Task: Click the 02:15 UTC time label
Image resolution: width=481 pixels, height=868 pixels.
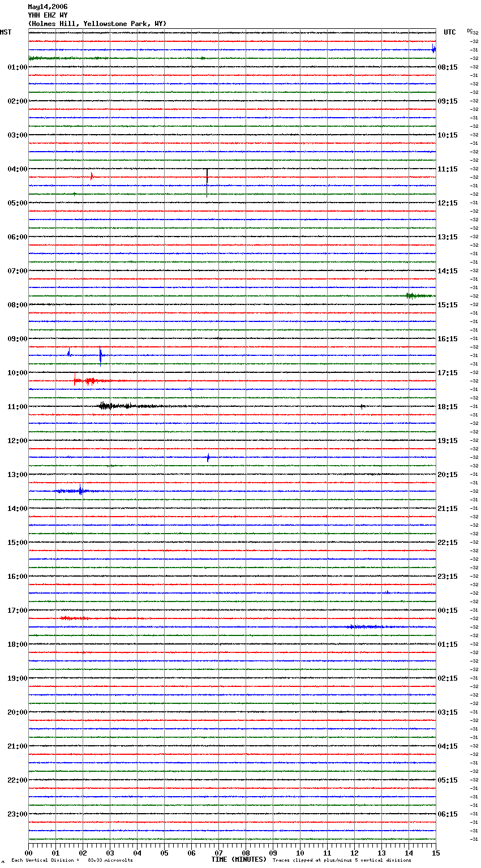Action: pyautogui.click(x=448, y=678)
